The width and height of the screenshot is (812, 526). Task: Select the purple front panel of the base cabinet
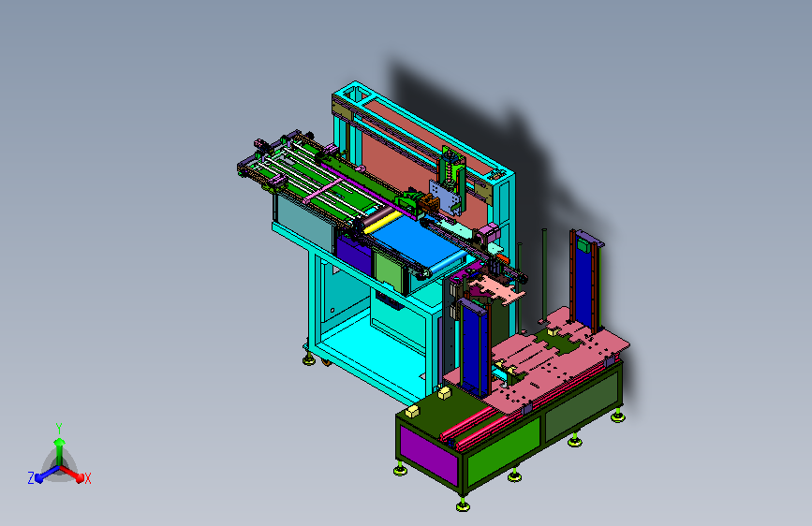coord(429,454)
